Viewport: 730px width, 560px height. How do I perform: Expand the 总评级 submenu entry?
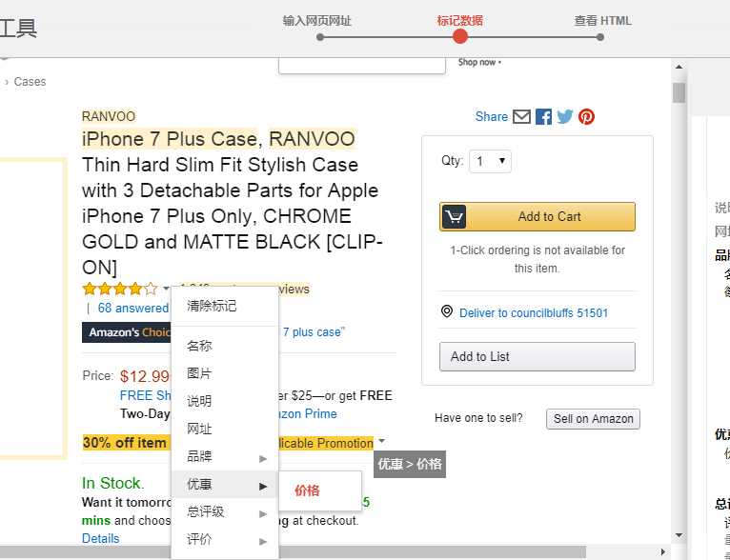225,512
